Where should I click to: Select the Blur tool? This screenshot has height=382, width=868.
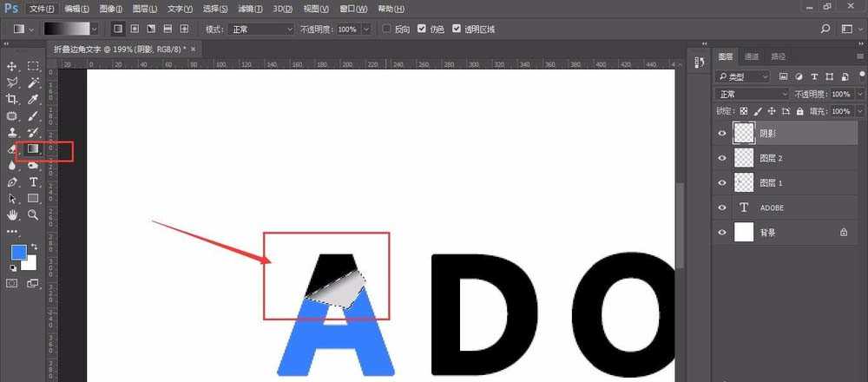coord(11,165)
